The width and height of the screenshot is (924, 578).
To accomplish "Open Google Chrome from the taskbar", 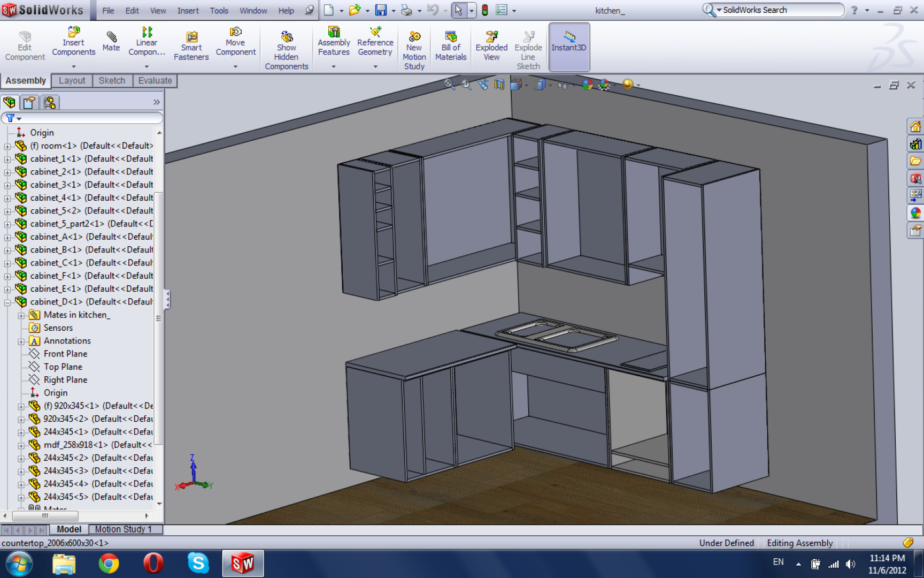I will point(109,564).
